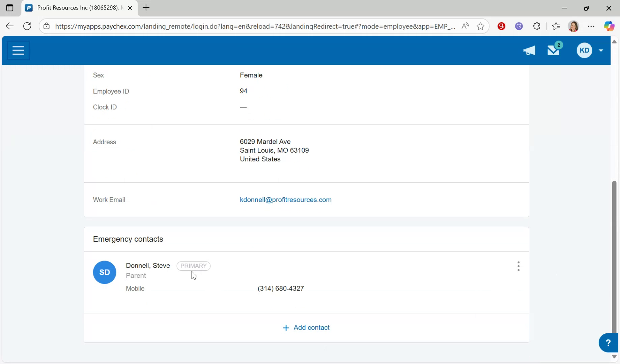Viewport: 620px width, 364px height.
Task: Open the browser extensions puzzle icon
Action: (536, 26)
